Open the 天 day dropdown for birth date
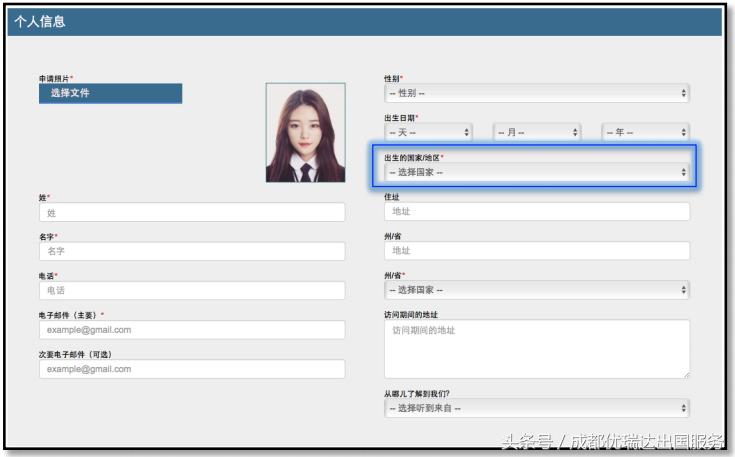 [428, 132]
